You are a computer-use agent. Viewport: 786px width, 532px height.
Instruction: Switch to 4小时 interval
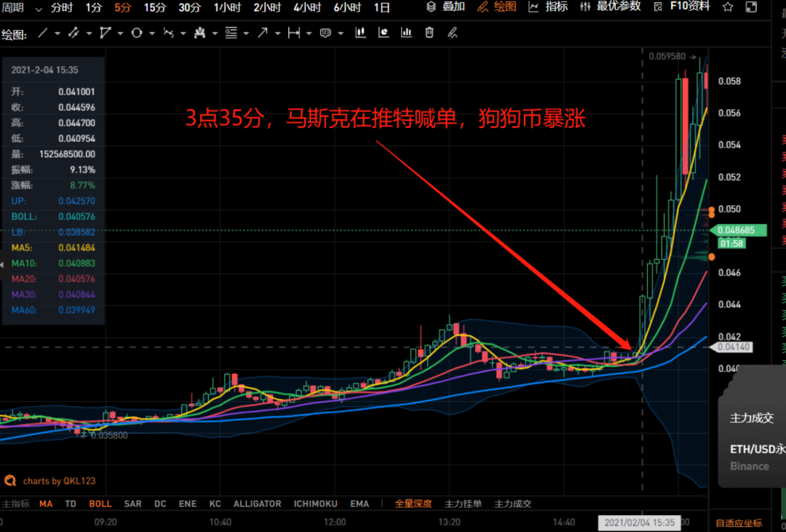307,7
